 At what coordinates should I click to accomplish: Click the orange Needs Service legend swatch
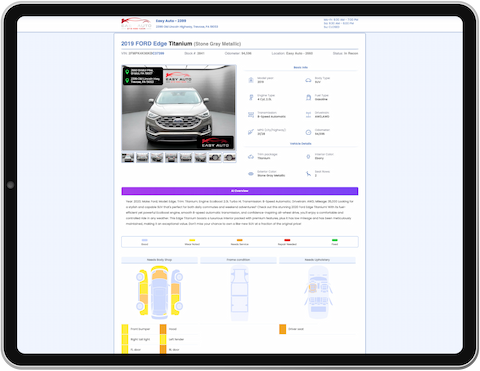(240, 240)
